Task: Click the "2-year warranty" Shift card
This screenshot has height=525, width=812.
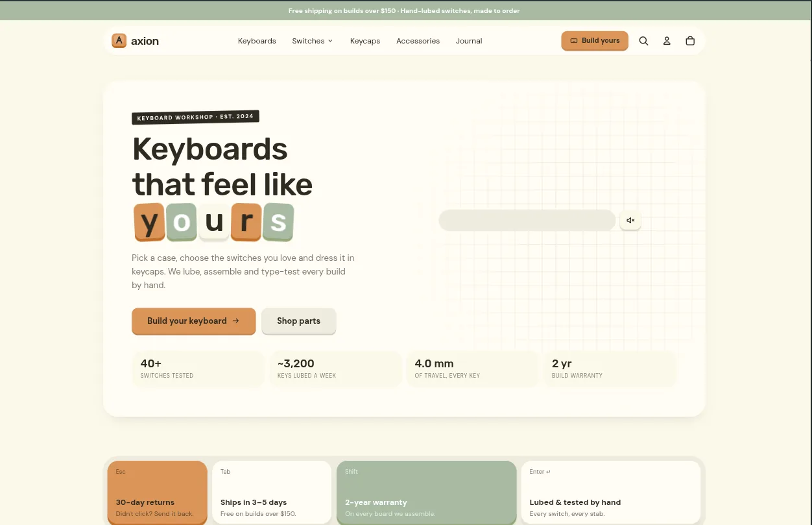Action: tap(427, 493)
